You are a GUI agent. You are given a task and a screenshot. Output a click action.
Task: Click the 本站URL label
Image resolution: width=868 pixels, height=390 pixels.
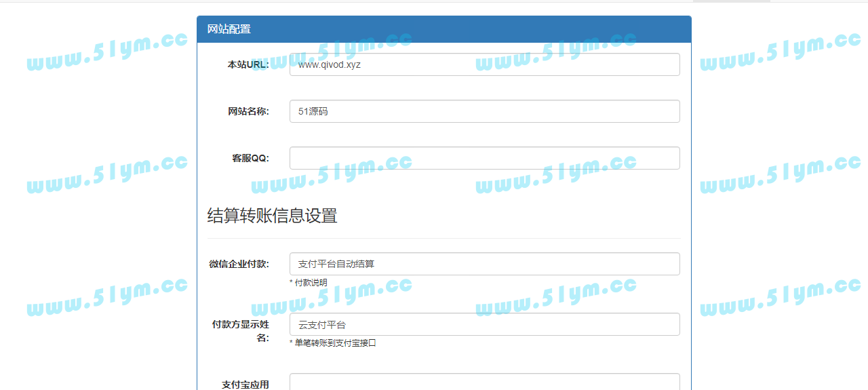click(x=248, y=64)
